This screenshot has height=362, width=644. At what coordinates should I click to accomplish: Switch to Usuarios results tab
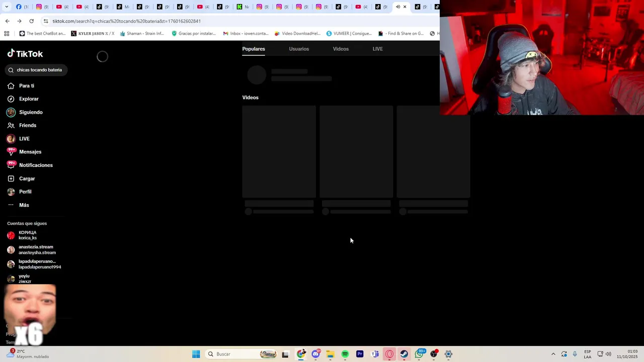tap(299, 49)
